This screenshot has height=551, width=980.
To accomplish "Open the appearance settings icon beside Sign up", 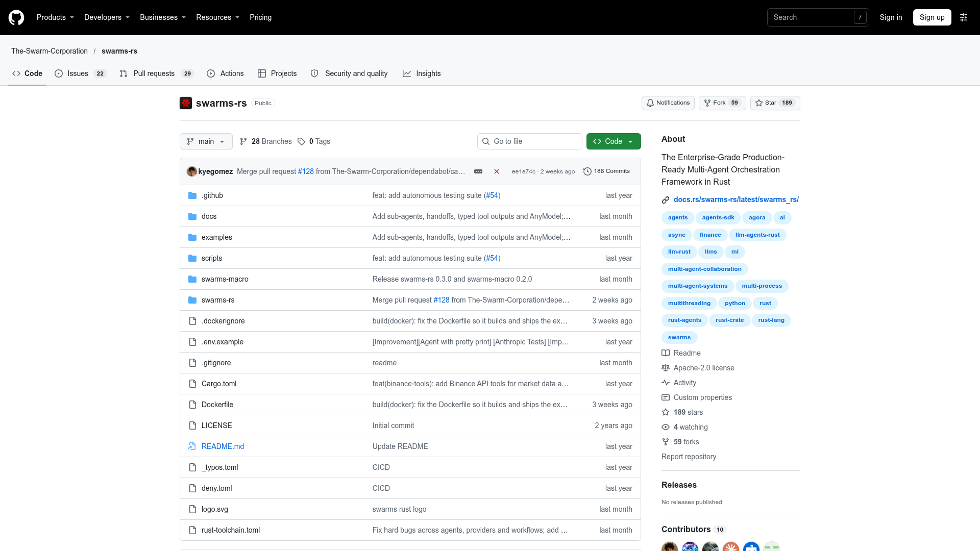I will 964,17.
